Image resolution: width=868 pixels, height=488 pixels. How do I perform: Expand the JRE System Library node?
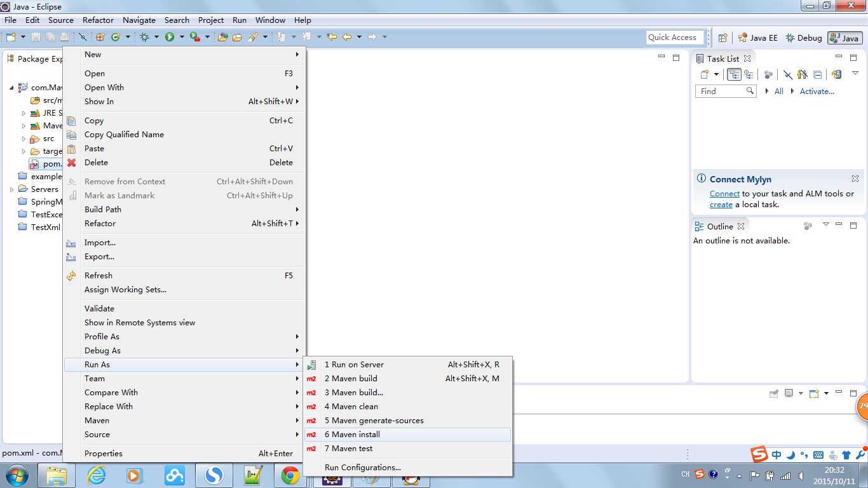pyautogui.click(x=24, y=113)
